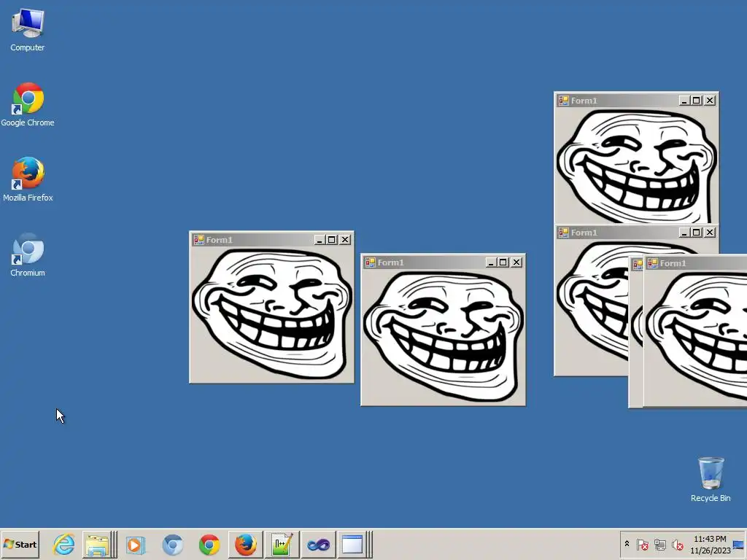747x560 pixels.
Task: Open Windows Media Player from taskbar
Action: tap(135, 544)
